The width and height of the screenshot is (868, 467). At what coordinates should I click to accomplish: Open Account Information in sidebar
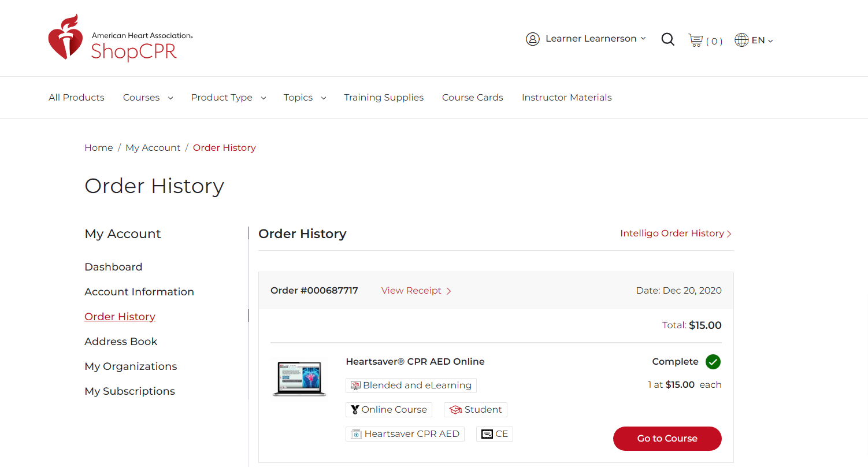139,292
